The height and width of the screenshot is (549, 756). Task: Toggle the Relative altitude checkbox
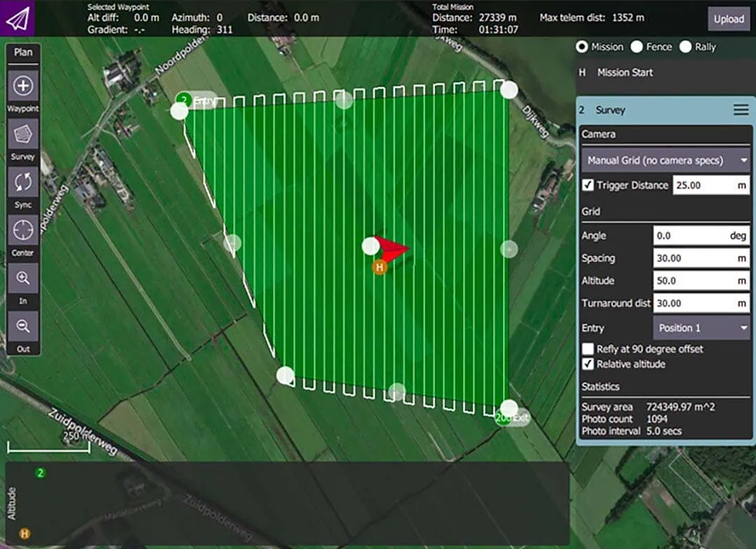588,364
